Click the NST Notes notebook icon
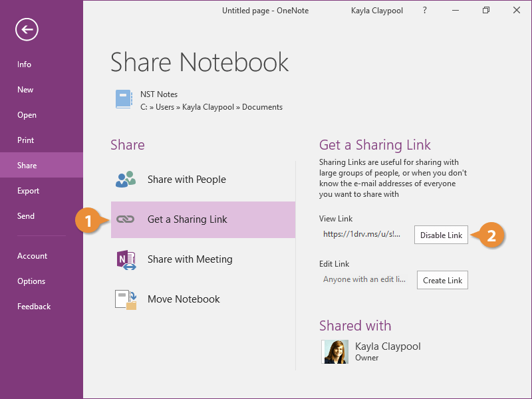 (x=124, y=99)
